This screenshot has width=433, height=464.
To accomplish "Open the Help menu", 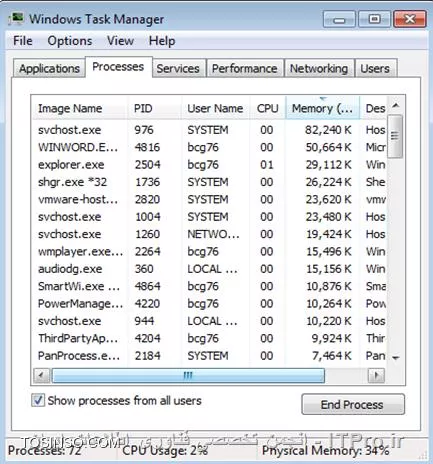I will tap(162, 41).
